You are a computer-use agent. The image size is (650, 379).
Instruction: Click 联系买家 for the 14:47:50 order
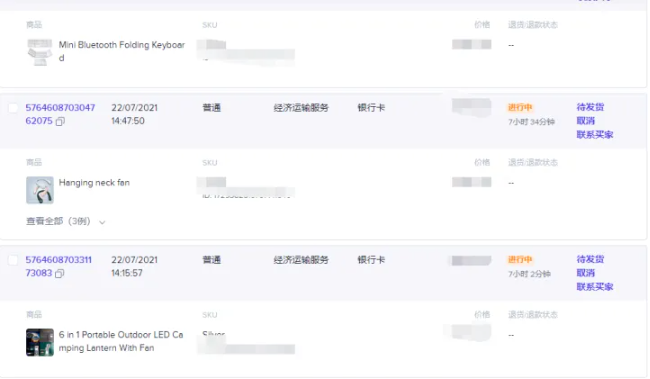pyautogui.click(x=594, y=134)
